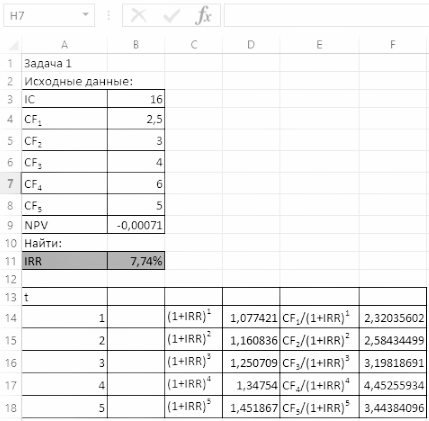This screenshot has width=429, height=421.
Task: Click inside the formula bar input
Action: pos(326,15)
